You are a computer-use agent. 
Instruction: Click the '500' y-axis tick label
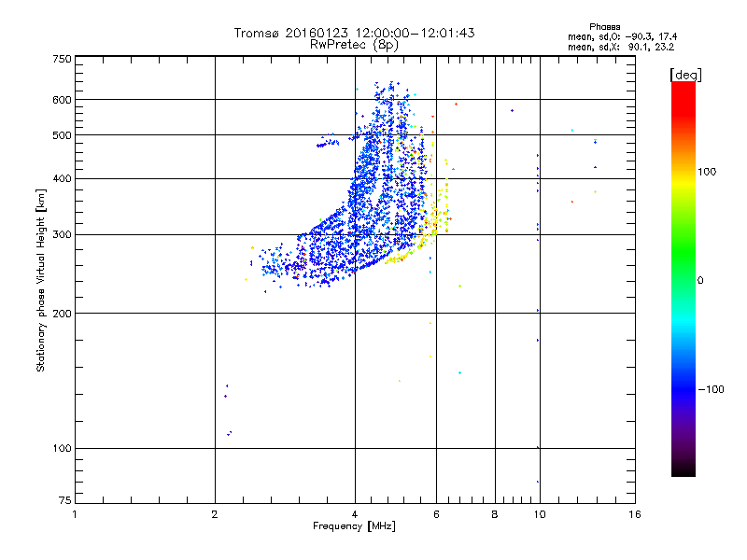63,135
